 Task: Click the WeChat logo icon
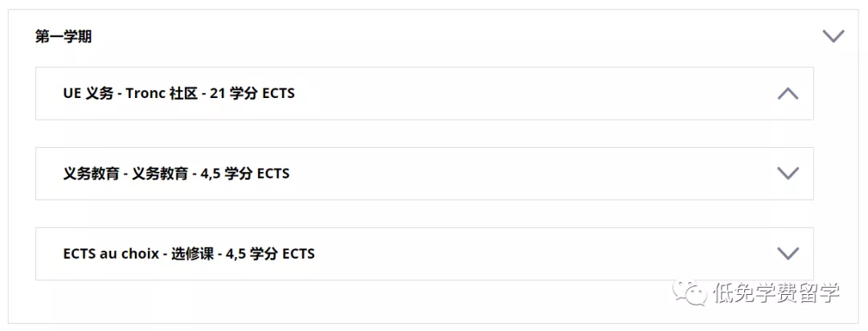[x=690, y=292]
